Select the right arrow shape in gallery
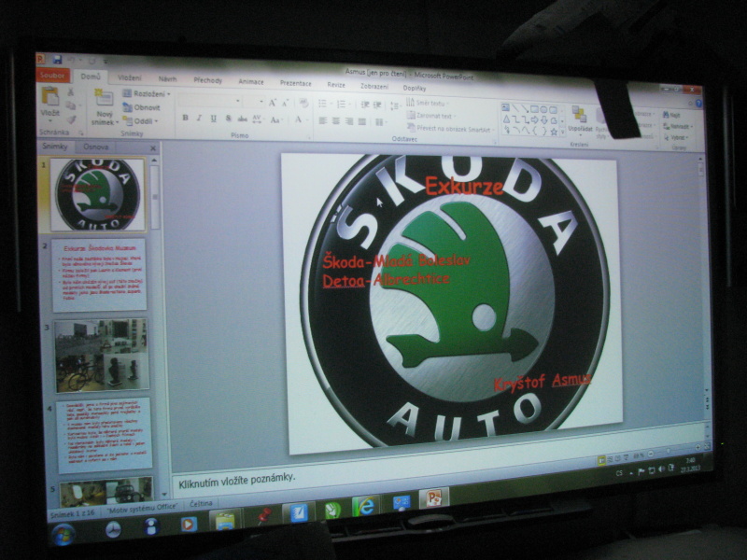Viewport: 747px width, 560px height. (x=534, y=120)
